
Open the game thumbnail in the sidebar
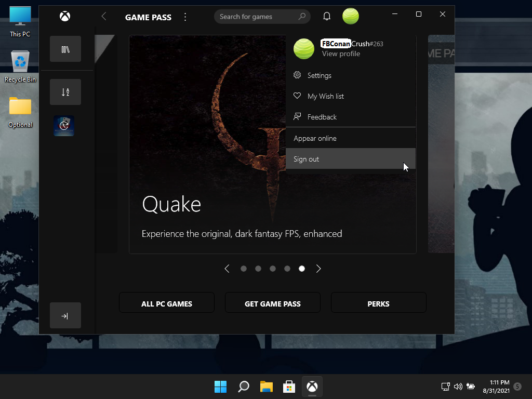(64, 126)
